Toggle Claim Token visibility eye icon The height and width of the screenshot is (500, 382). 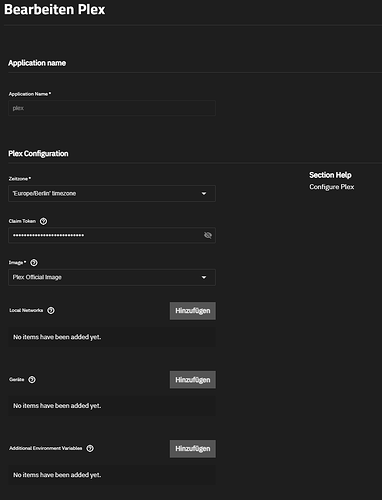tap(208, 235)
